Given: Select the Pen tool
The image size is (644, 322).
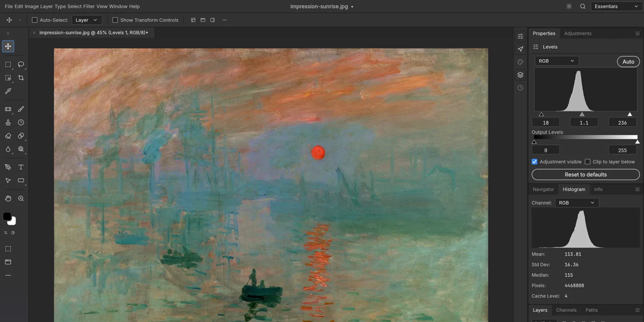Looking at the screenshot, I should [x=8, y=167].
